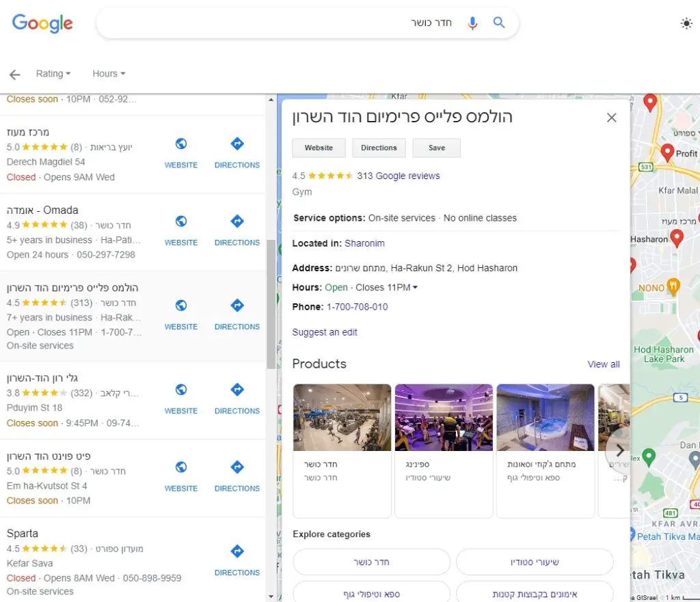
Task: Open website icon for פיט פוינט
Action: click(x=180, y=467)
